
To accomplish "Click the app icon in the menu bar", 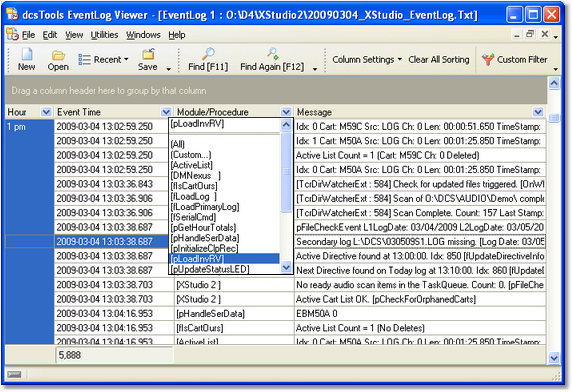I will (12, 34).
